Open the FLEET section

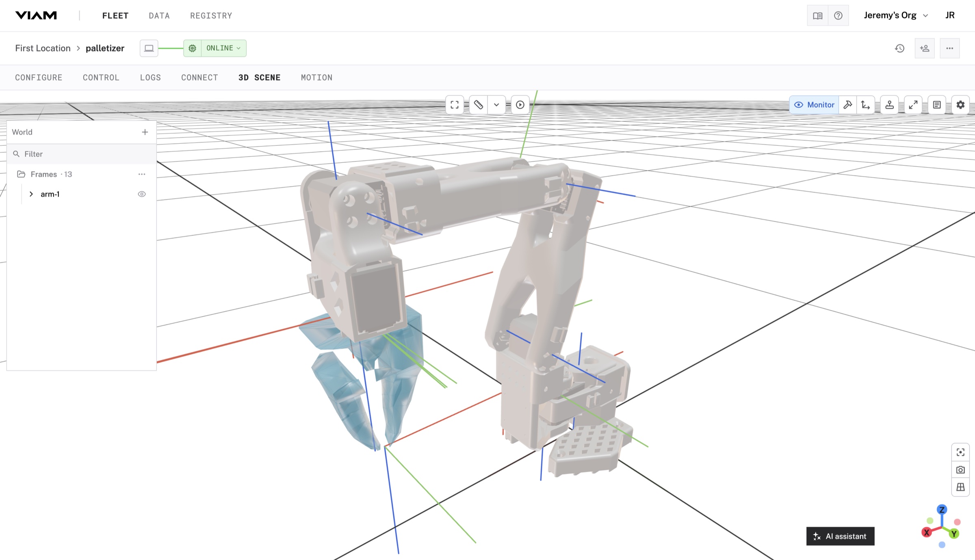[115, 15]
